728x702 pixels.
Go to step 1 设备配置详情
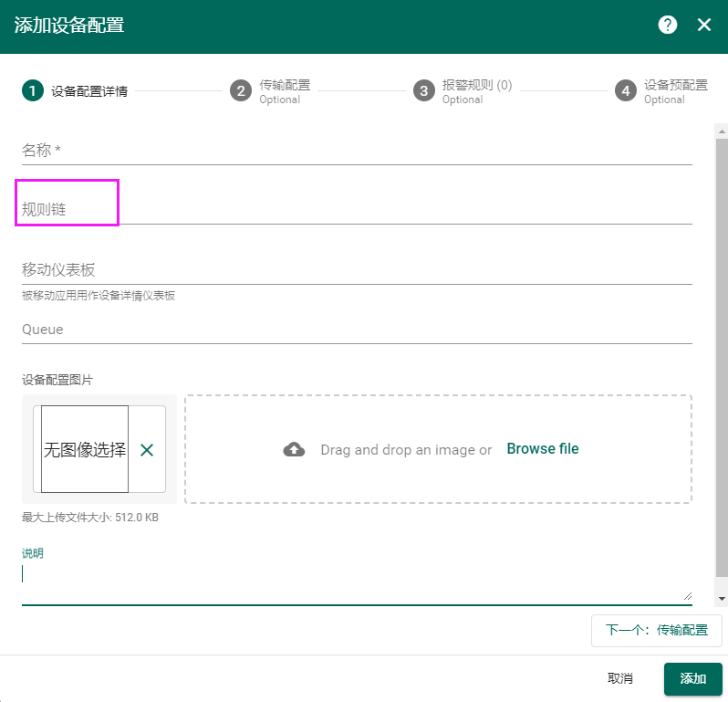(75, 90)
